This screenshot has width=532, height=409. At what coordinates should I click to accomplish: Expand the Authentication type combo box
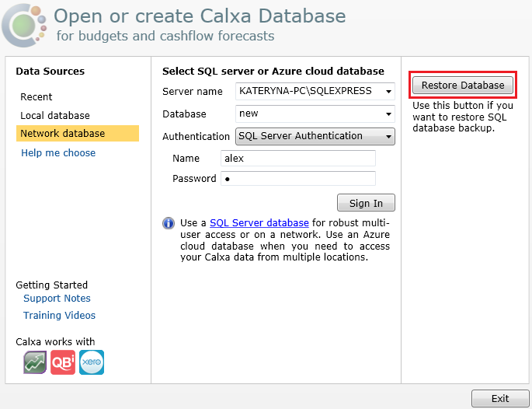pos(315,136)
